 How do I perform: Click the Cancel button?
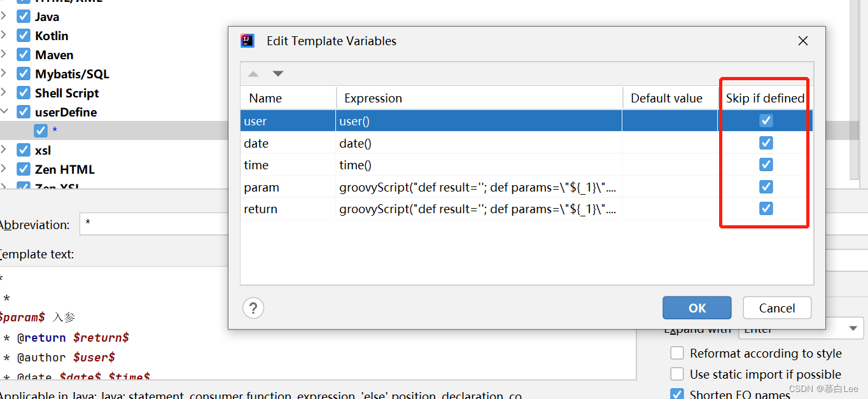pos(777,308)
